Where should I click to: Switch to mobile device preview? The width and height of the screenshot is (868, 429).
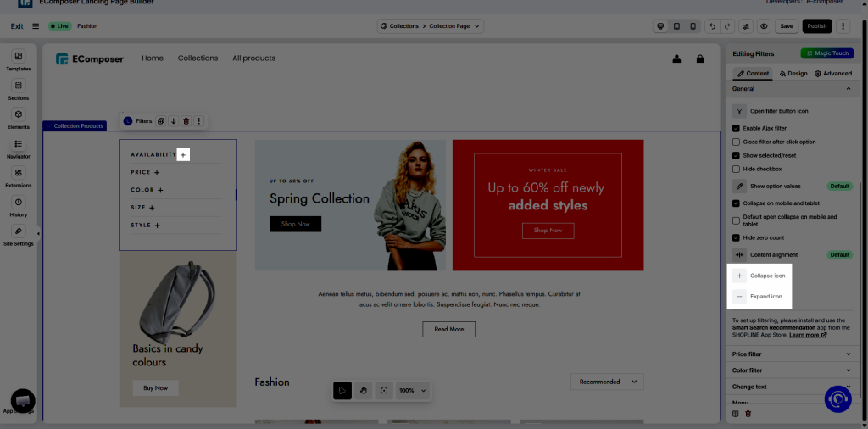click(693, 26)
